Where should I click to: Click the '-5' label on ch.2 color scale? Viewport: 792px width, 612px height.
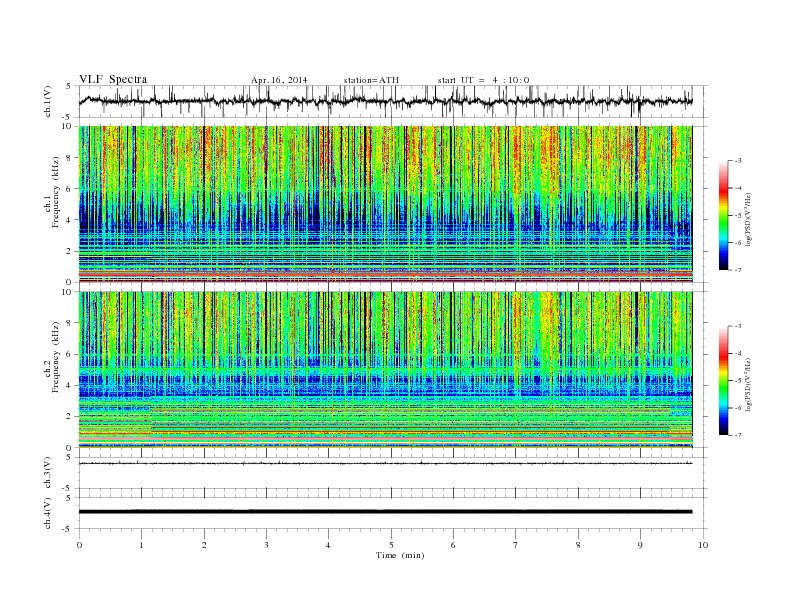point(738,381)
